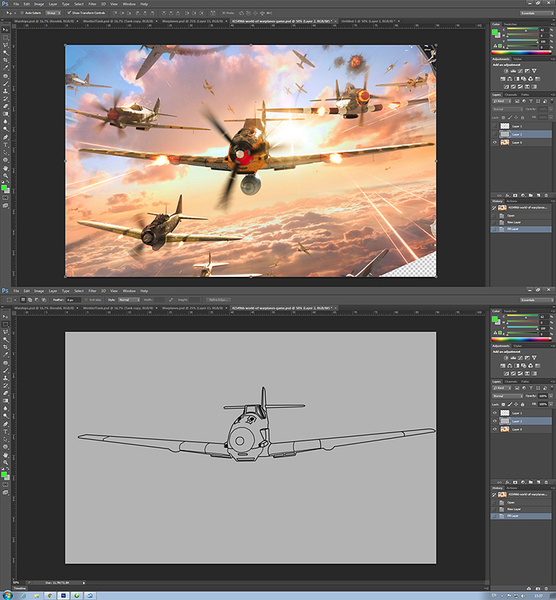Viewport: 556px width, 600px height.
Task: Select the Move tool in the upper Photoshop window
Action: coord(5,29)
